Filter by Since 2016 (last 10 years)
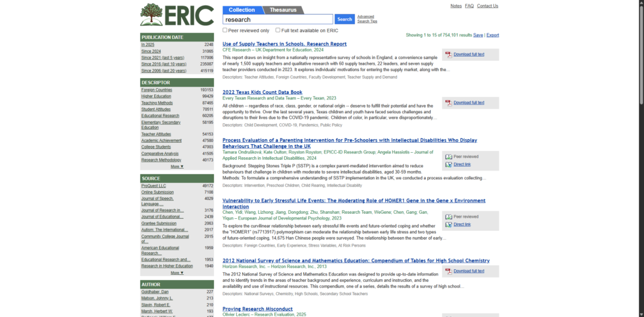This screenshot has width=644, height=317. [164, 64]
